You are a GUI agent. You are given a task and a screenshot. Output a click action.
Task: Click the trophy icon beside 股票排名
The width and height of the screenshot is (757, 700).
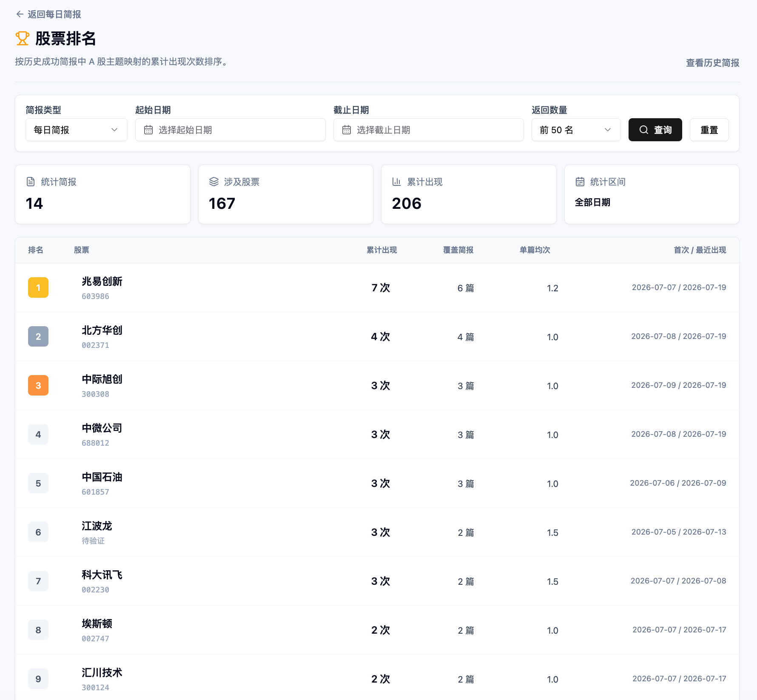(23, 38)
